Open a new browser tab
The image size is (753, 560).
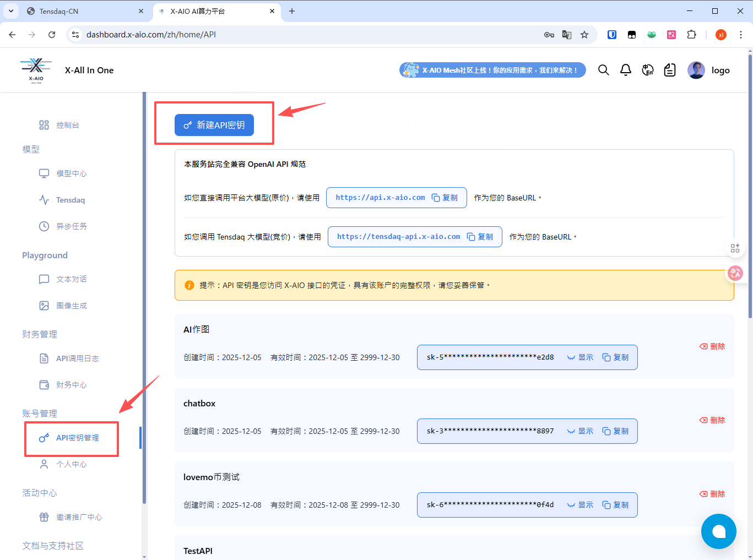click(x=292, y=11)
